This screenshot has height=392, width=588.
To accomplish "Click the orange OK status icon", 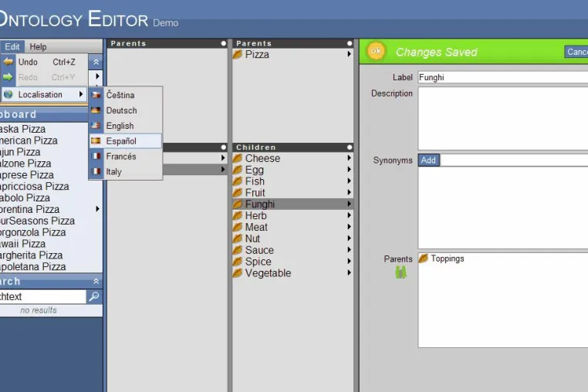I will (376, 51).
